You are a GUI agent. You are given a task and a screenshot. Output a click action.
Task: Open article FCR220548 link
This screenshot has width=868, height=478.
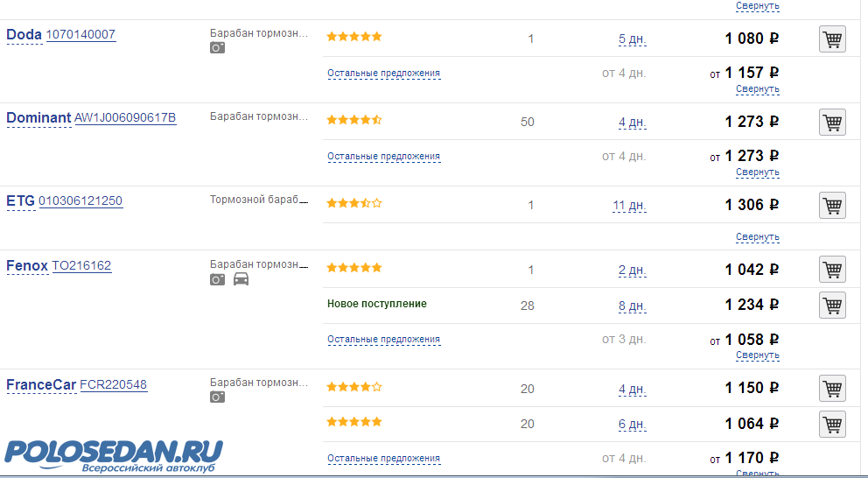[113, 385]
